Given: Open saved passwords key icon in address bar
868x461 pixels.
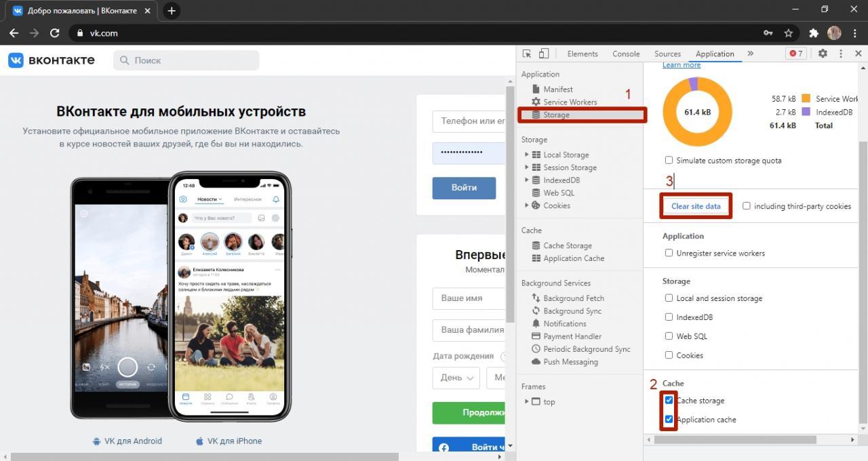Looking at the screenshot, I should pos(768,33).
